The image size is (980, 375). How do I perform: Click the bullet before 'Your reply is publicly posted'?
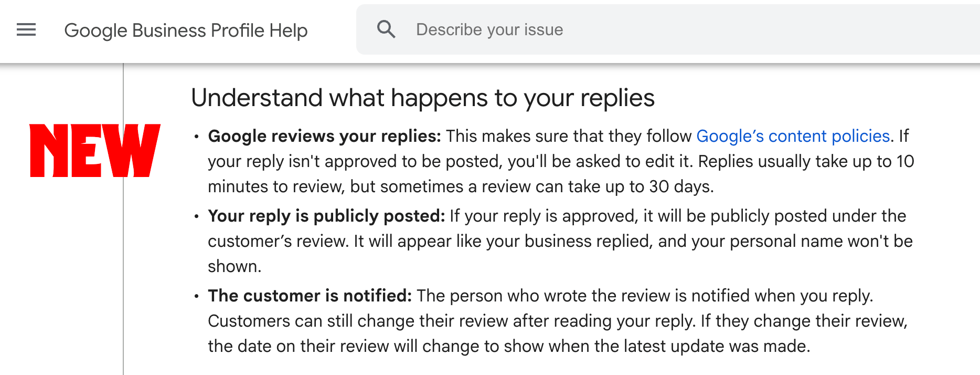click(196, 216)
